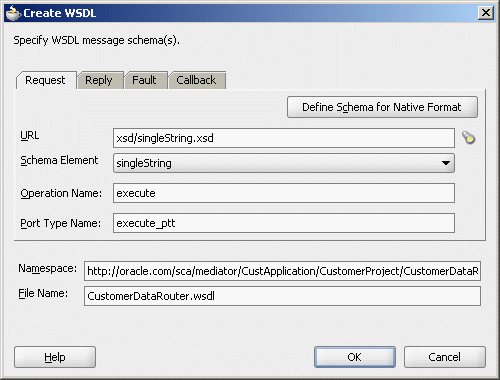Click the File Name field CustomerDataRouter.wsdl
500x380 pixels.
[282, 296]
